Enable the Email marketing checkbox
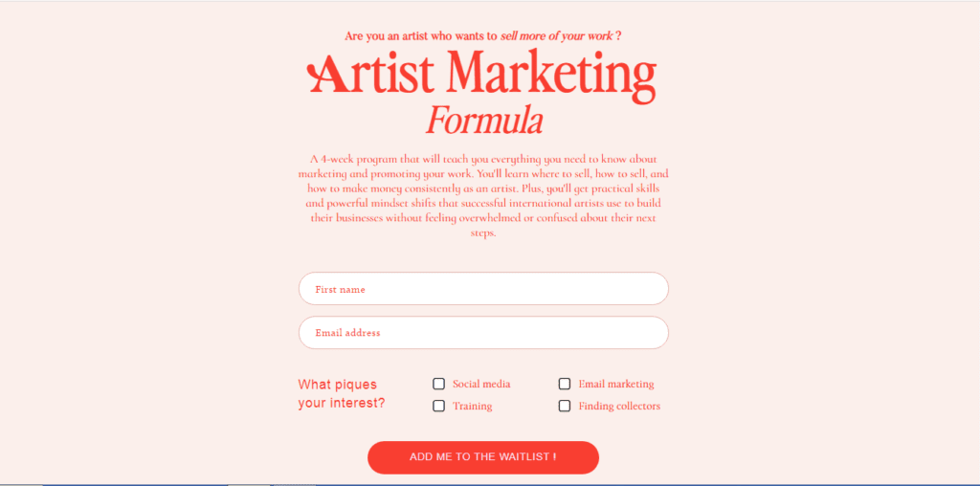The width and height of the screenshot is (980, 486). [x=565, y=384]
